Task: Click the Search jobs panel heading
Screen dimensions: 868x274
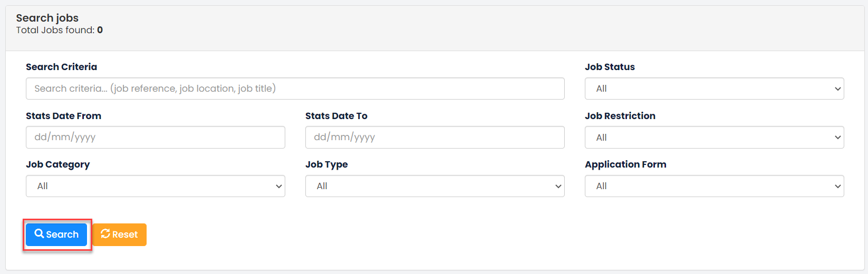Action: coord(47,18)
